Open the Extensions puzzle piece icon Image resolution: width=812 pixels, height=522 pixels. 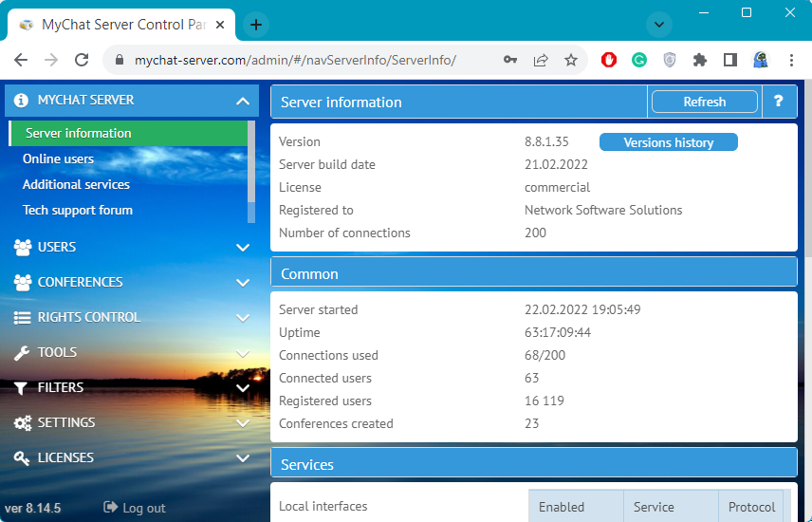pos(700,60)
